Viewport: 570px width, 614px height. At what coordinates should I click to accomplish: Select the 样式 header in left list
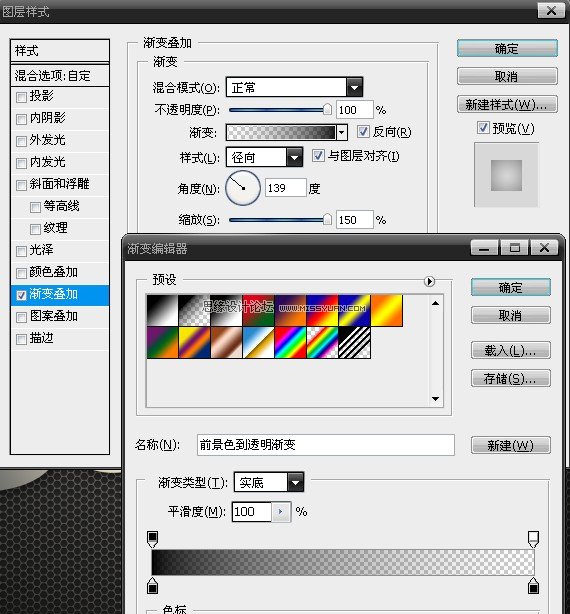pos(60,51)
